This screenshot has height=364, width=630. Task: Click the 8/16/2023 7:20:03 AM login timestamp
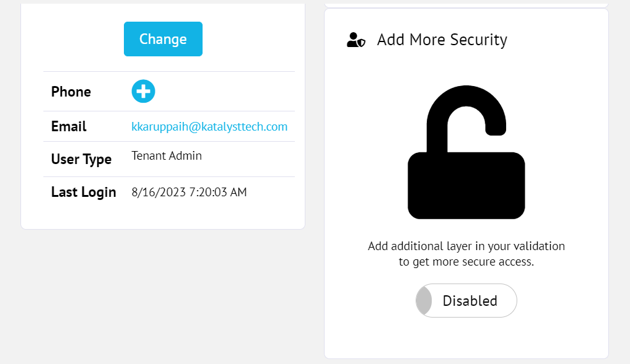coord(189,193)
